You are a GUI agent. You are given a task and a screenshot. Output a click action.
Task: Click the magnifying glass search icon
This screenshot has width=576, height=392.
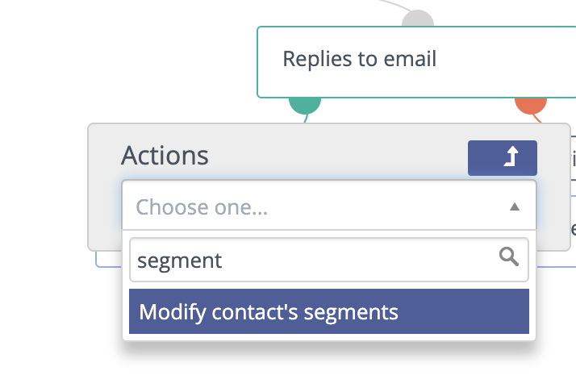(x=509, y=256)
